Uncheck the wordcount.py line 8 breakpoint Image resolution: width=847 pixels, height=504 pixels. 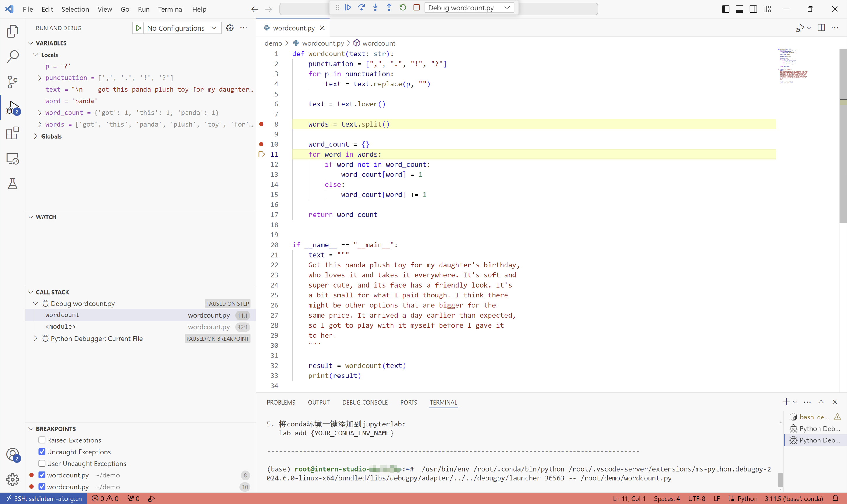[42, 475]
